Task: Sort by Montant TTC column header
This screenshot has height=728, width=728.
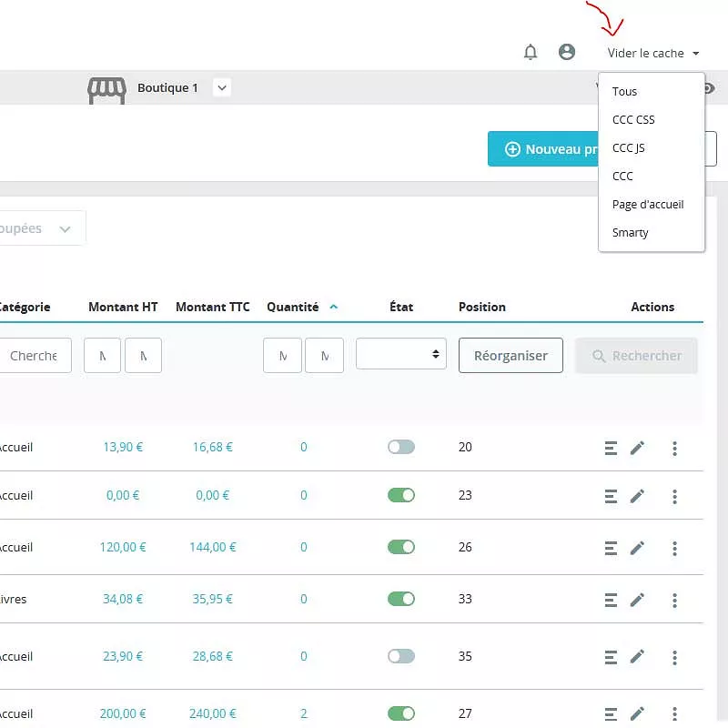Action: (213, 307)
